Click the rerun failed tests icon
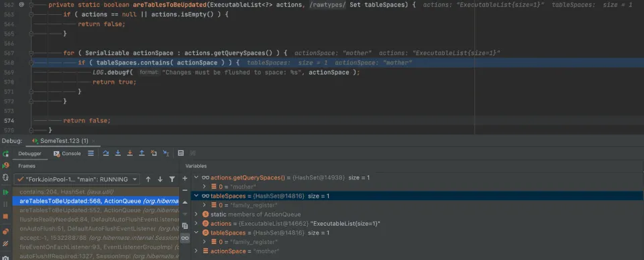The width and height of the screenshot is (644, 260). pos(6,165)
